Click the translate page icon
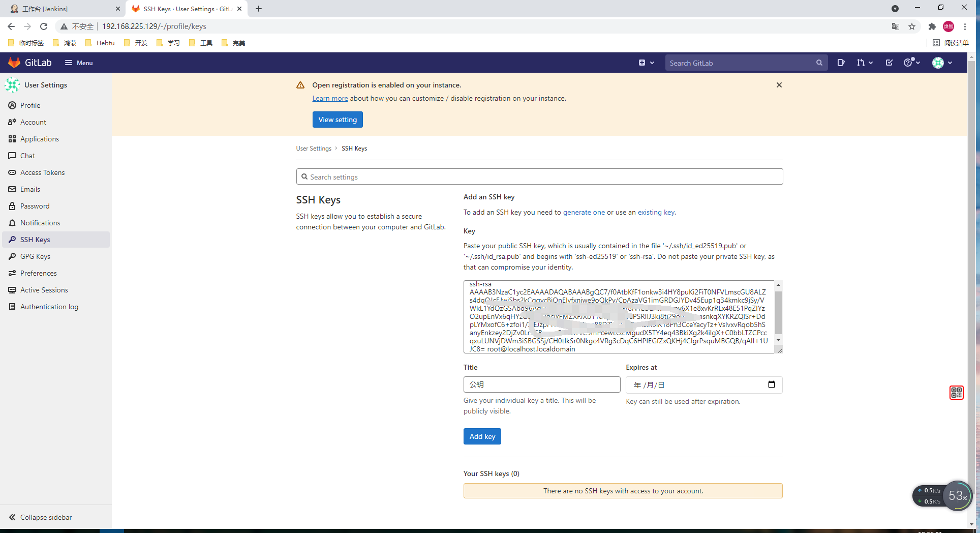 [x=896, y=26]
